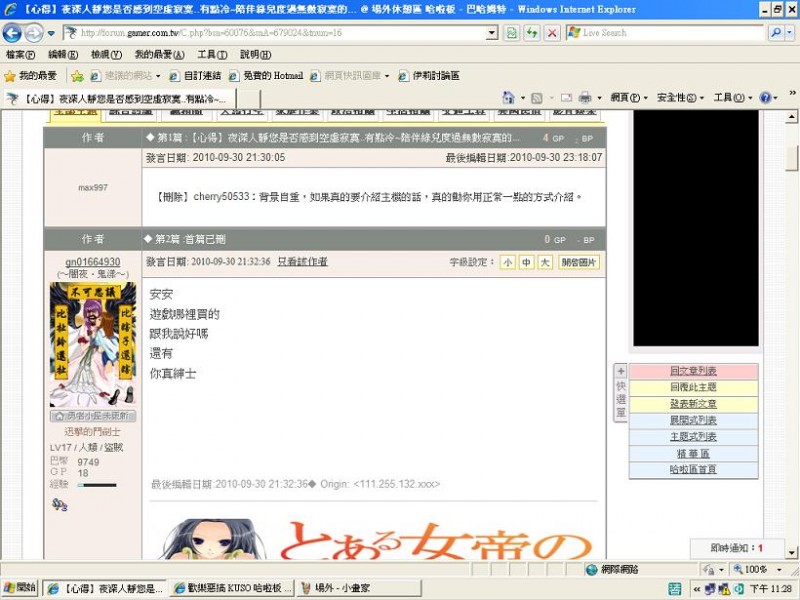
Task: Click the 我的最愛 favorites star button
Action: click(30, 75)
